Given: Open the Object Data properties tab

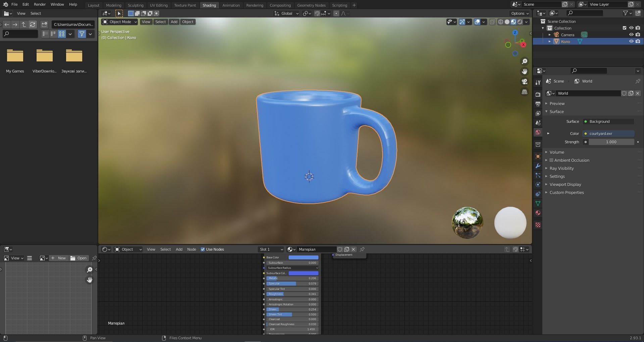Looking at the screenshot, I should click(538, 203).
